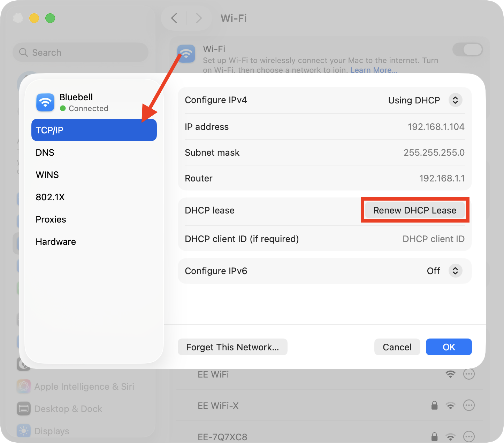Click Forget This Network
Screen dimensions: 504x443
click(232, 347)
